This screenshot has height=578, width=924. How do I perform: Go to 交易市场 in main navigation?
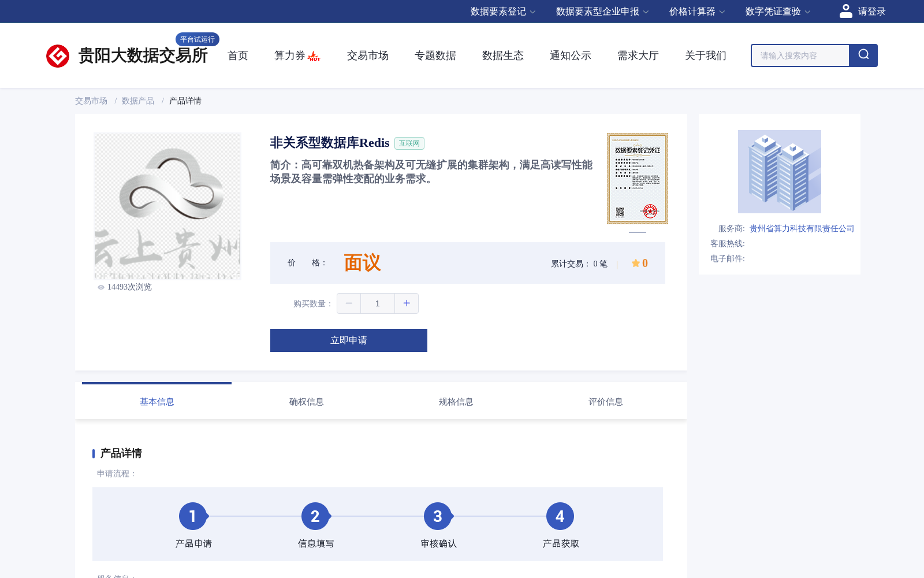point(368,55)
